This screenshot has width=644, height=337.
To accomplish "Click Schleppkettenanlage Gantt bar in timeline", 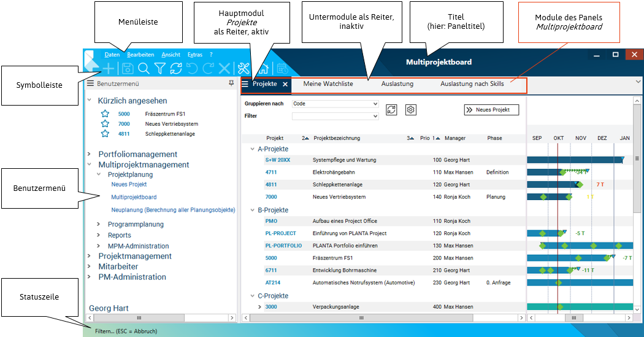I will click(x=551, y=184).
